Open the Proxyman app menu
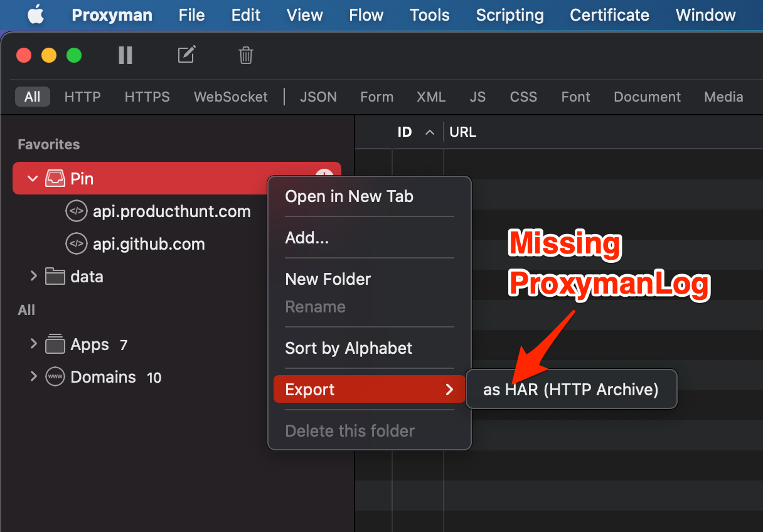This screenshot has width=763, height=532. [112, 15]
